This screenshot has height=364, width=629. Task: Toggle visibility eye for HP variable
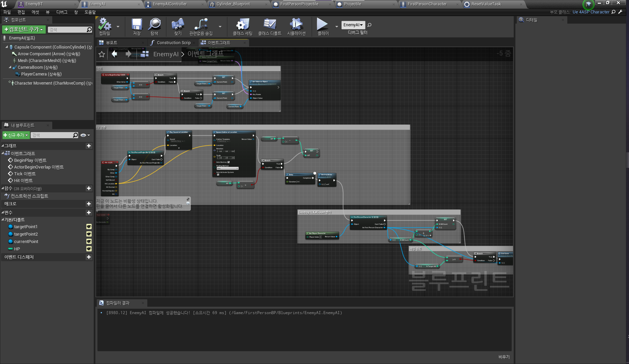click(89, 249)
